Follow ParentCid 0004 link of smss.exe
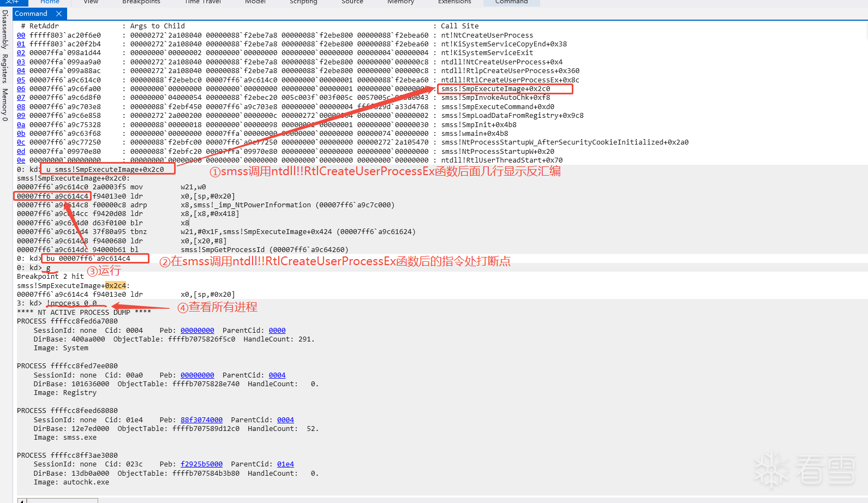The height and width of the screenshot is (503, 868). pos(285,420)
